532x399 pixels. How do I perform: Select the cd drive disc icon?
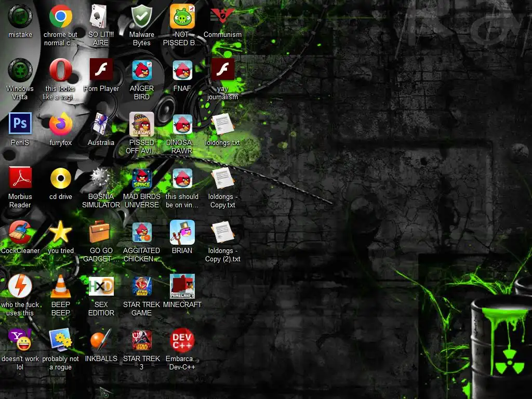(x=60, y=178)
